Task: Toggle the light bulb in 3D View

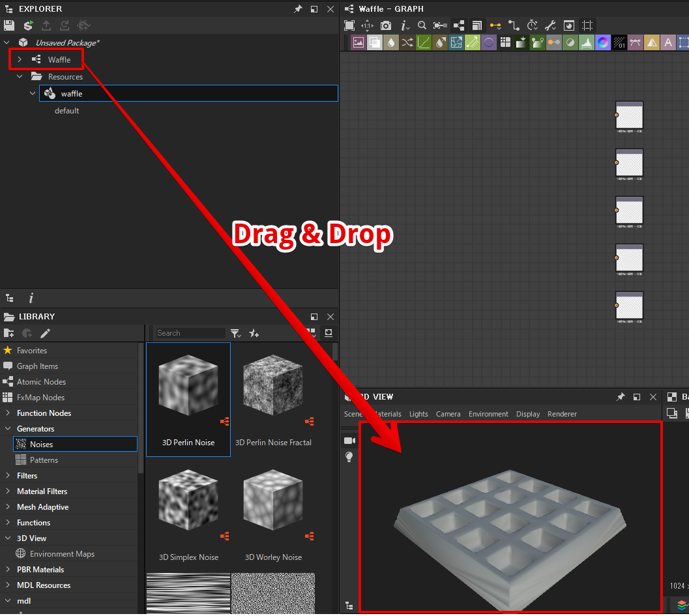Action: 349,457
